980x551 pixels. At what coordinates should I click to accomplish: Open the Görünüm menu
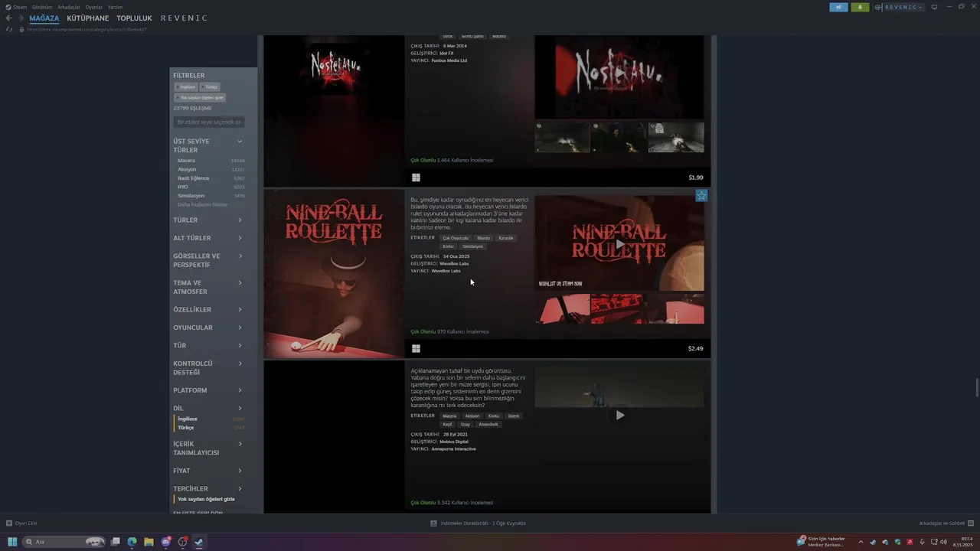(42, 7)
